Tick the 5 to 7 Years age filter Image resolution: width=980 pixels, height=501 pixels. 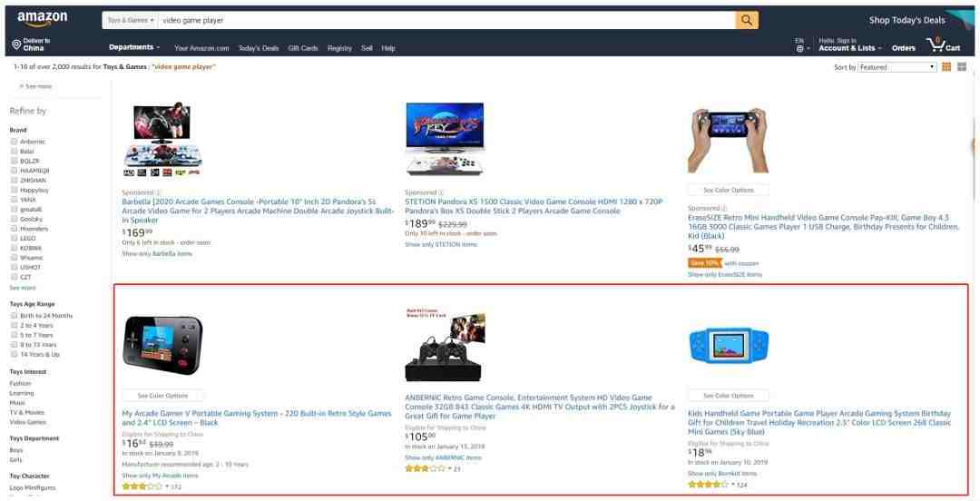pos(14,335)
